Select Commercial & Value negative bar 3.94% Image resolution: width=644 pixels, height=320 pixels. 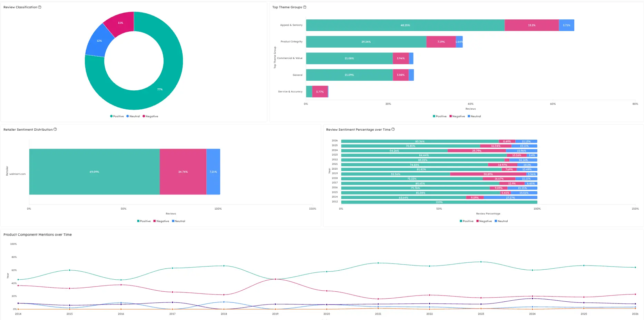tap(401, 58)
